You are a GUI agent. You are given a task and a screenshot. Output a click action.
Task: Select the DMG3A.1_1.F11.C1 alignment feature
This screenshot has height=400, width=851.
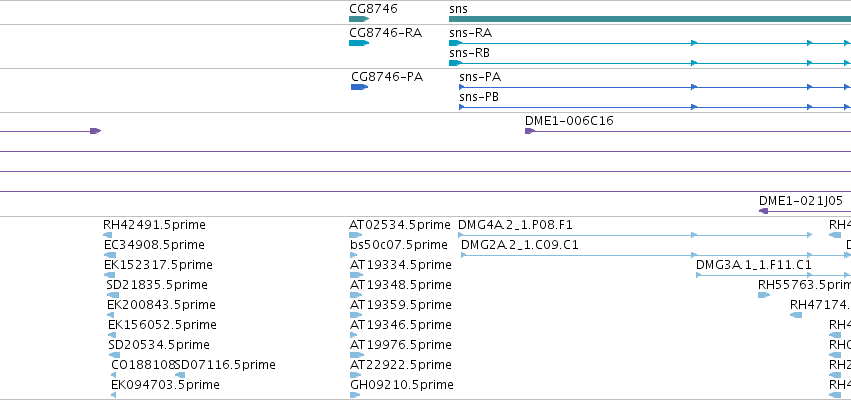point(773,275)
